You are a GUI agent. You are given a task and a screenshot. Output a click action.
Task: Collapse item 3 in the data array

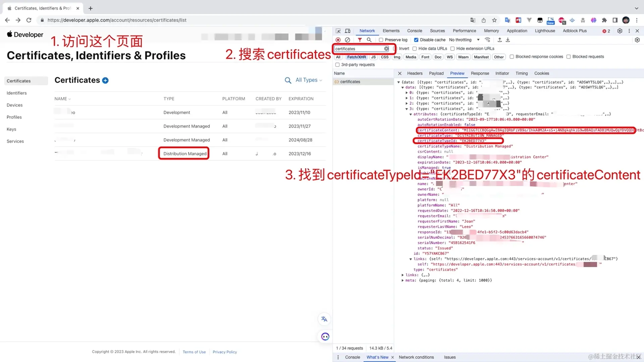click(x=407, y=109)
